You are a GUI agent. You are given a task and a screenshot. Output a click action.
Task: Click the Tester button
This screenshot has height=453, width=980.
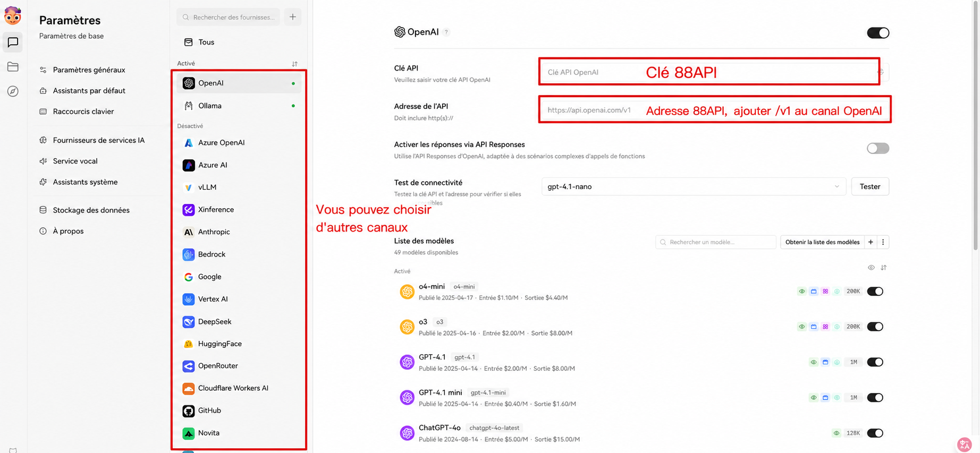pos(870,186)
